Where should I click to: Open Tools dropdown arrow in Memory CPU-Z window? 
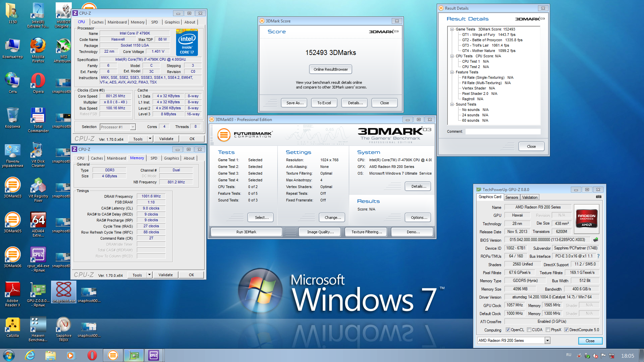150,275
